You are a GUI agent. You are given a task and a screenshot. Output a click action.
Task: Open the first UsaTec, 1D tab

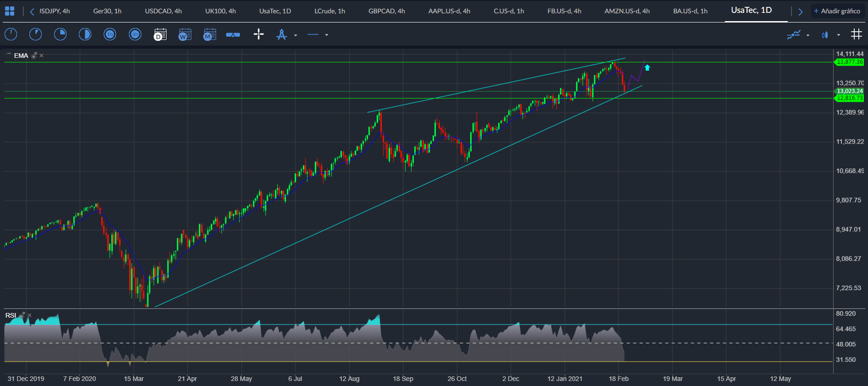275,11
